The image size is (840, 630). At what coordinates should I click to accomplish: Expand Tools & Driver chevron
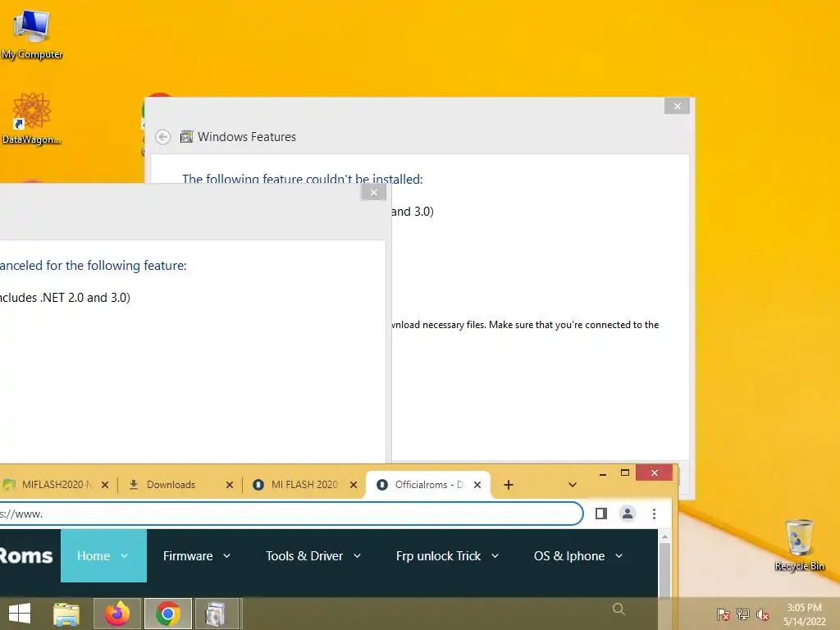[x=358, y=556]
